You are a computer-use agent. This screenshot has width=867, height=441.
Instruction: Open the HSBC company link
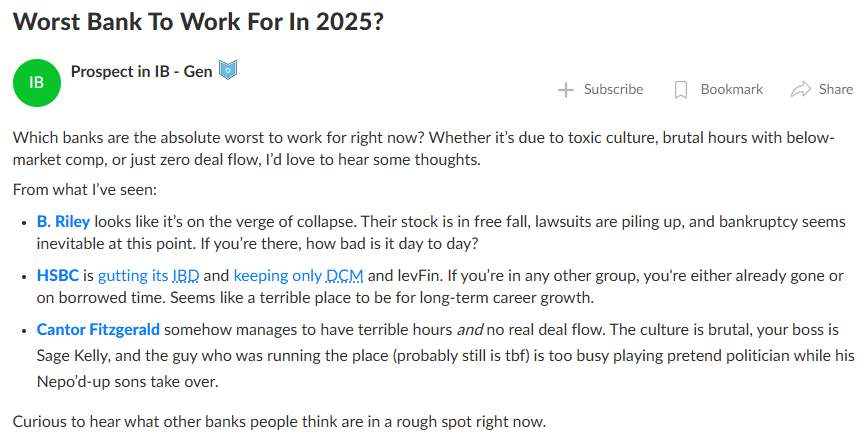58,275
